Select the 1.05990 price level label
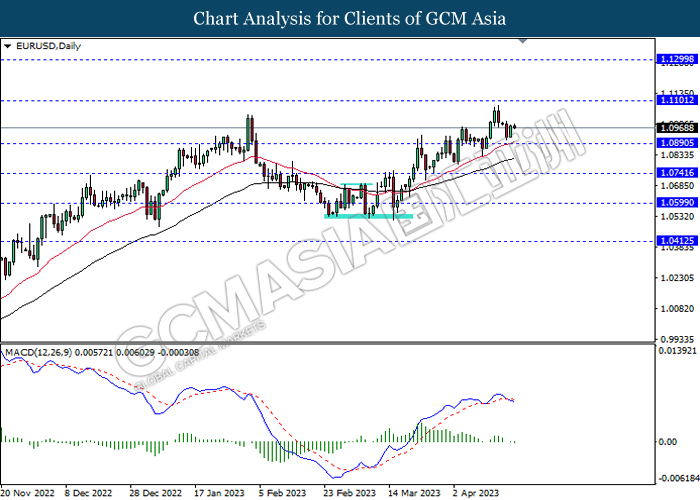This screenshot has width=700, height=500. [677, 203]
